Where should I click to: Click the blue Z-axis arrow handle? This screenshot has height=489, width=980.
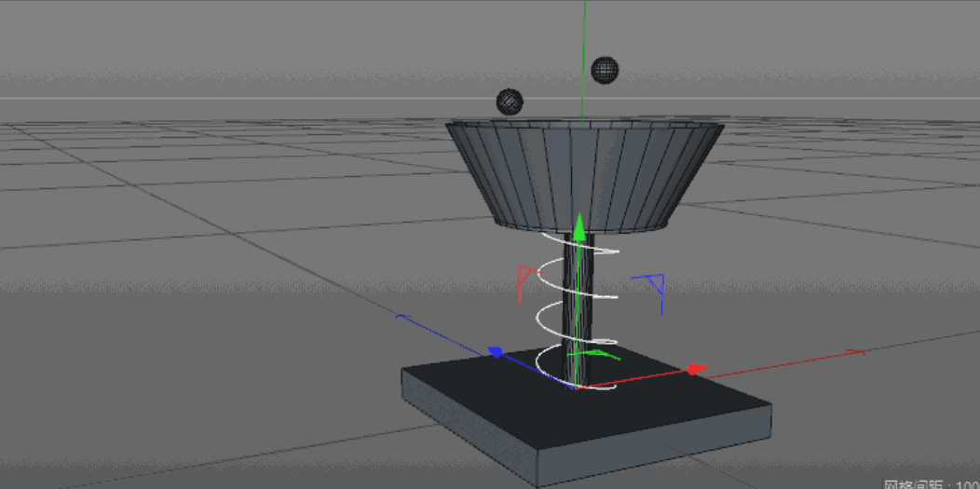tap(496, 352)
